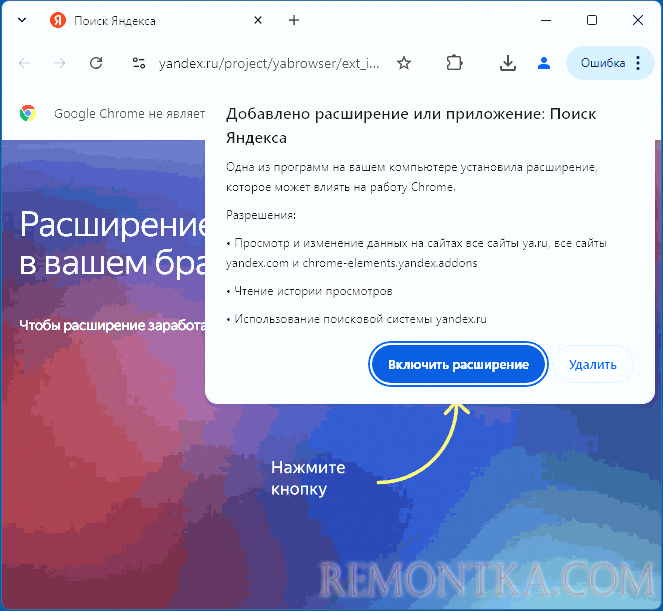Screen dimensions: 663x611
Task: Open the profile avatar icon
Action: coord(544,63)
